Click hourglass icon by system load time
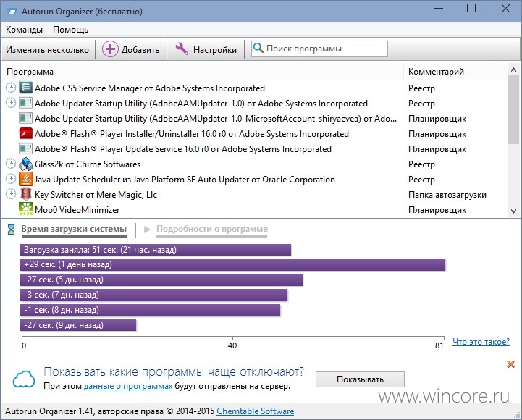Viewport: 522px width, 420px height. pyautogui.click(x=12, y=229)
